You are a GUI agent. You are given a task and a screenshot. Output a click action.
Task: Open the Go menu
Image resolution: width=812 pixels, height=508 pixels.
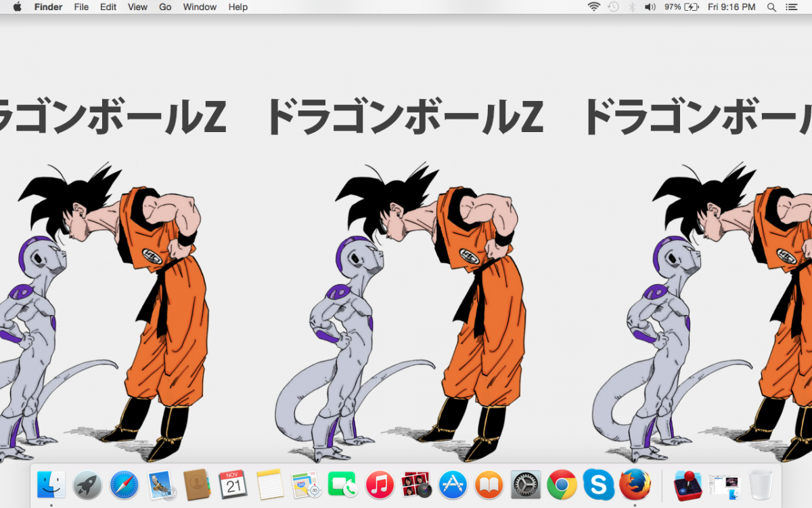coord(165,7)
